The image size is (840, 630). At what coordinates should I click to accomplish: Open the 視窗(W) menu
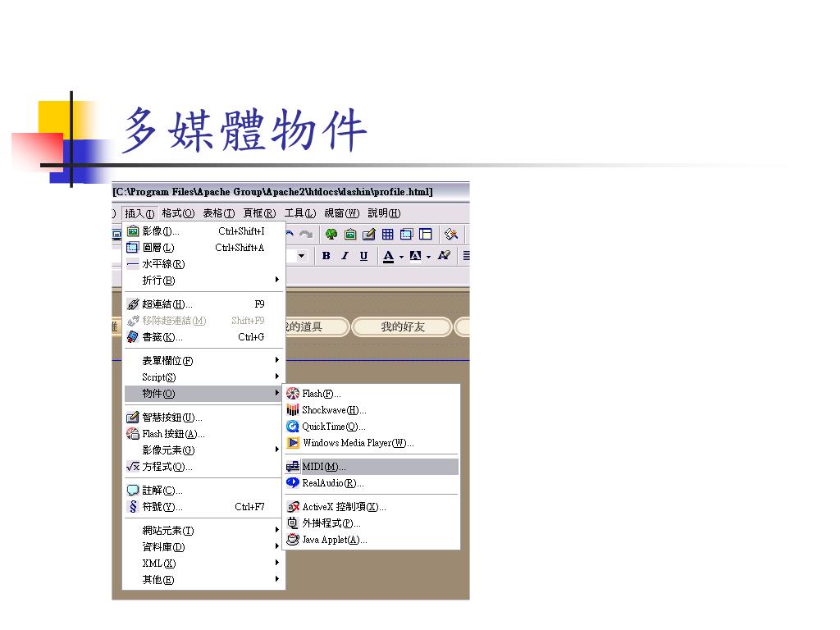(x=342, y=213)
